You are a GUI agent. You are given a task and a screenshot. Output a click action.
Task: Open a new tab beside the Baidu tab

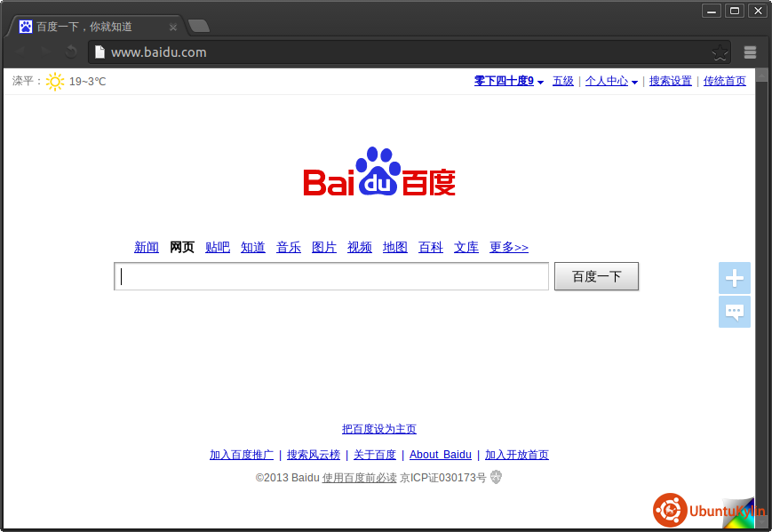point(199,26)
